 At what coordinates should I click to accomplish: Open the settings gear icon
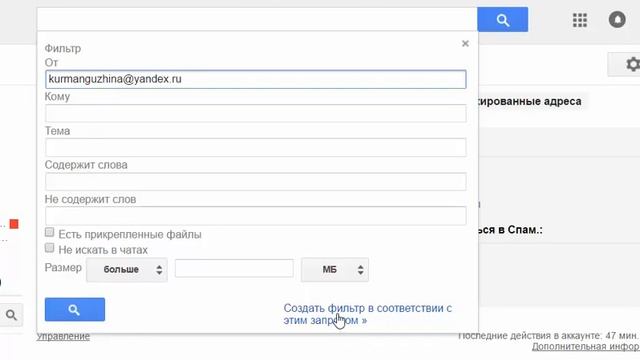pyautogui.click(x=632, y=64)
